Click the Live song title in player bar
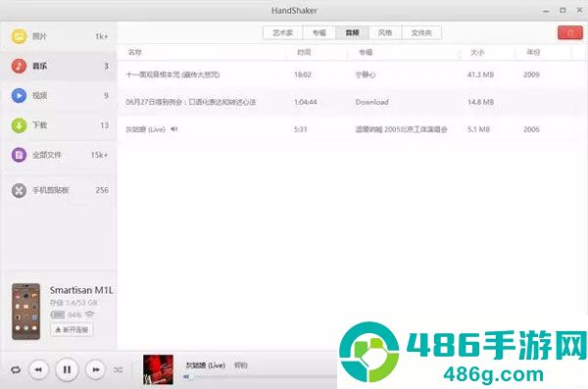Screen dimensions: 588x389 pyautogui.click(x=206, y=365)
